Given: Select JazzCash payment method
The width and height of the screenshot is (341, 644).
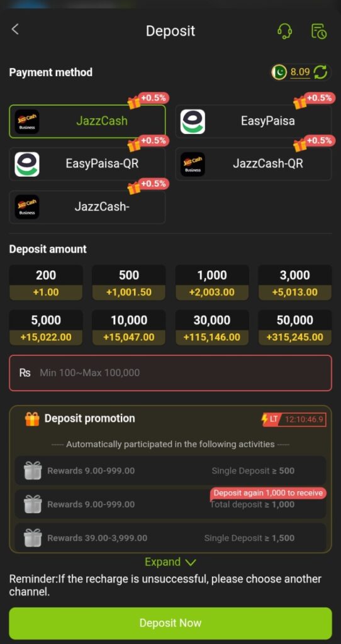Looking at the screenshot, I should click(x=87, y=121).
